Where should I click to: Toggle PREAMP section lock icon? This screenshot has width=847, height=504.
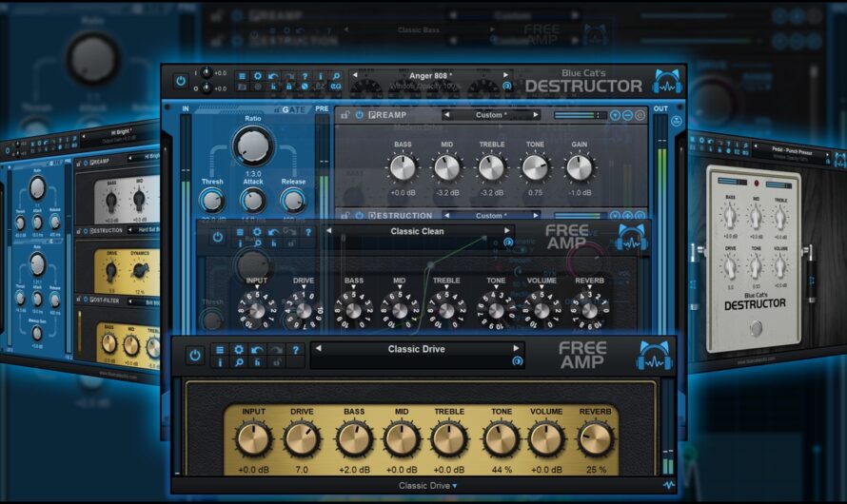(345, 115)
